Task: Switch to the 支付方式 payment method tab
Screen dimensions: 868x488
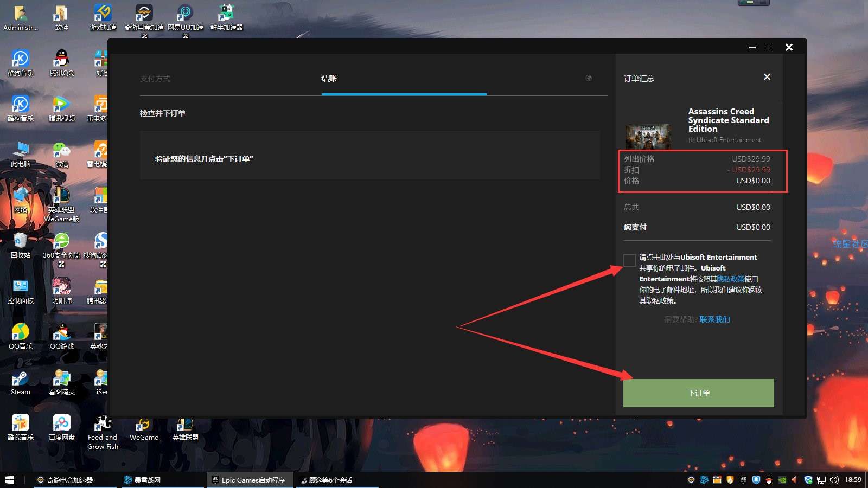Action: [155, 79]
